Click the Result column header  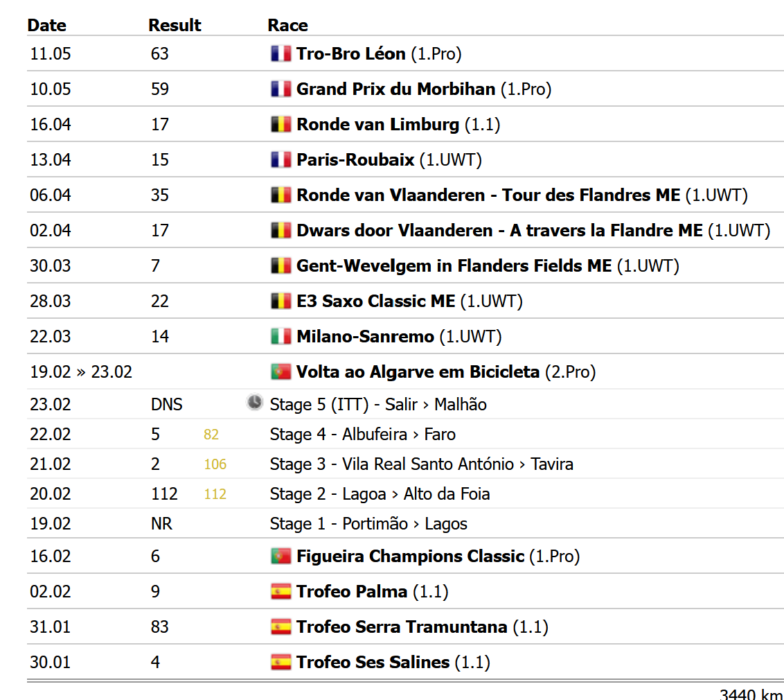pos(175,26)
